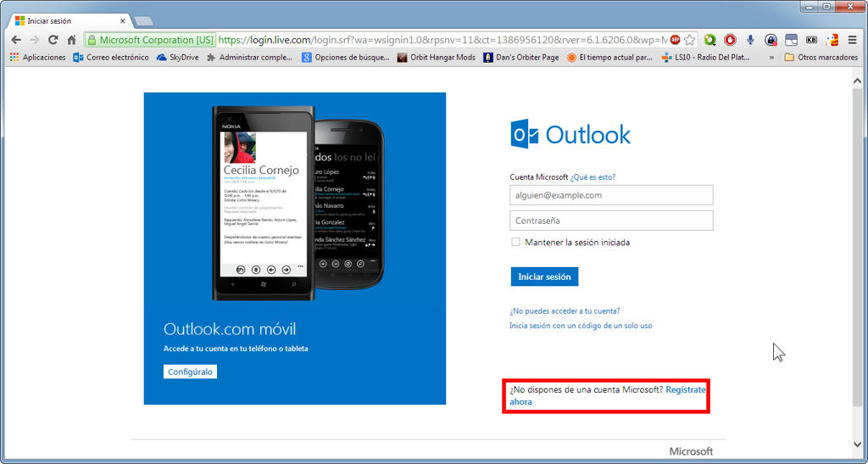
Task: Bookmark this page with the star icon
Action: click(690, 40)
